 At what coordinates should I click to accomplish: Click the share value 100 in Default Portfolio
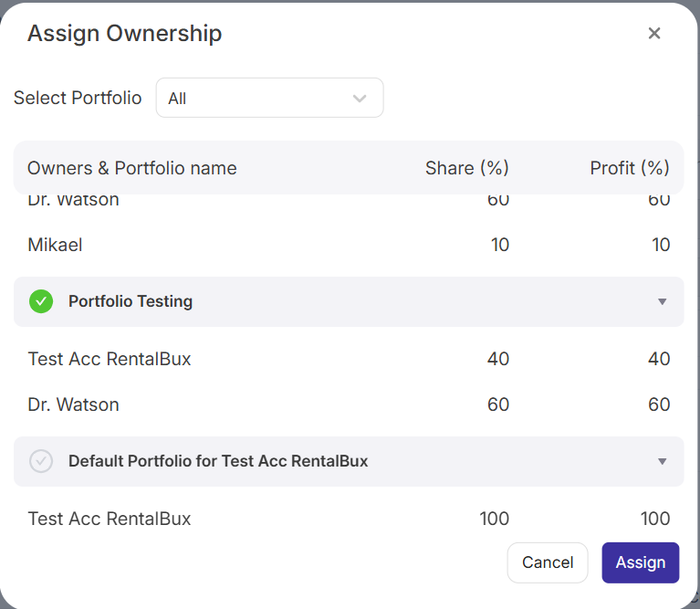coord(494,519)
